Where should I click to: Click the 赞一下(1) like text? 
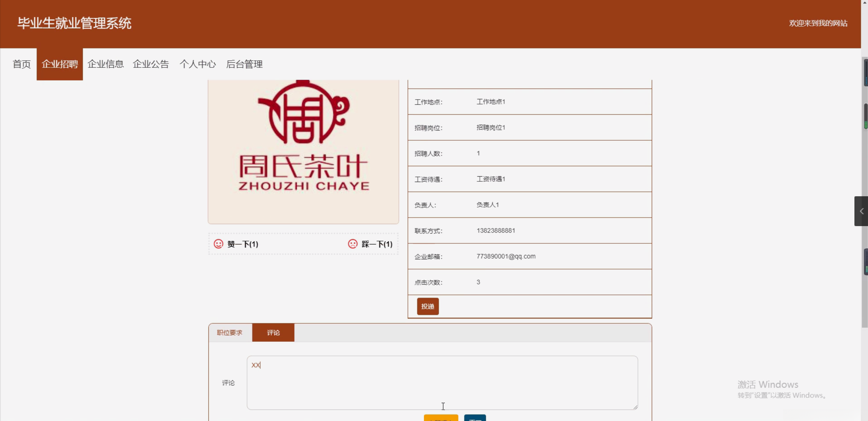tap(243, 244)
